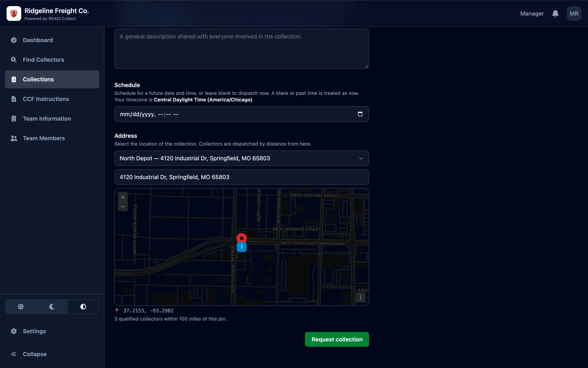The image size is (588, 368).
Task: Click the Manager role label
Action: pyautogui.click(x=532, y=14)
